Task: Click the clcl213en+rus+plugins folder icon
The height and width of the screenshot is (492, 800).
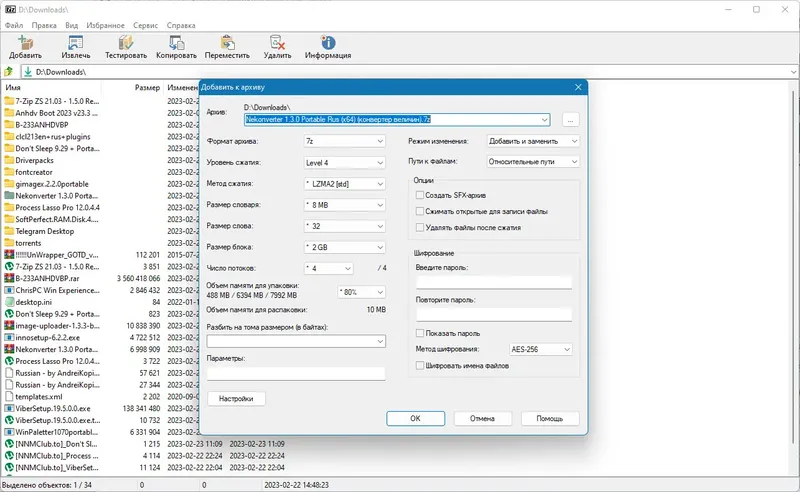Action: (x=9, y=137)
